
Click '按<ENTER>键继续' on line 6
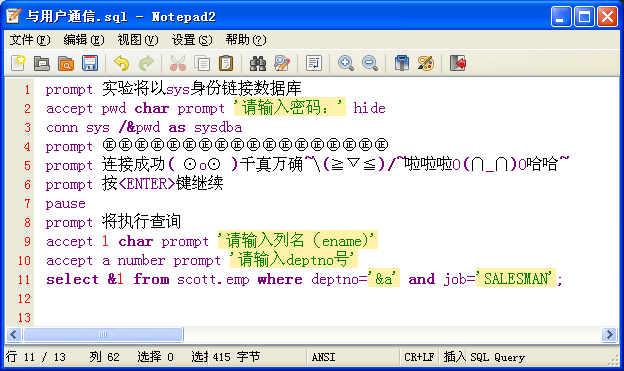(x=162, y=184)
